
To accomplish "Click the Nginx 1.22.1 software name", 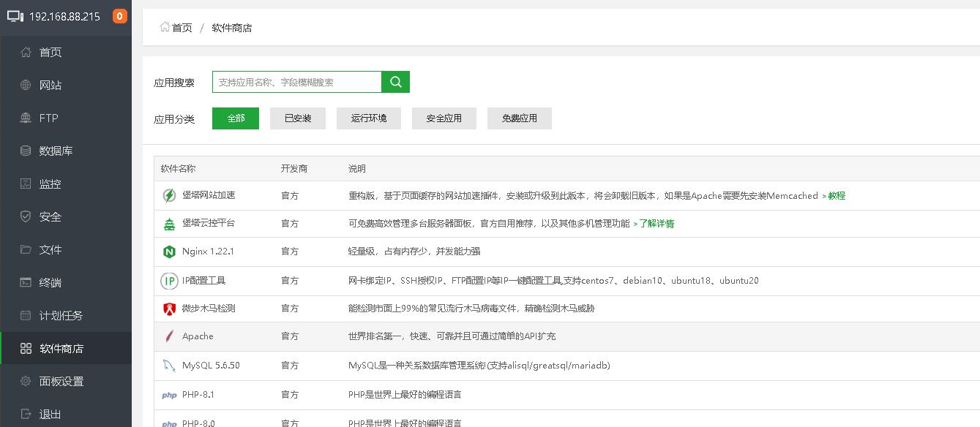I will [x=208, y=252].
